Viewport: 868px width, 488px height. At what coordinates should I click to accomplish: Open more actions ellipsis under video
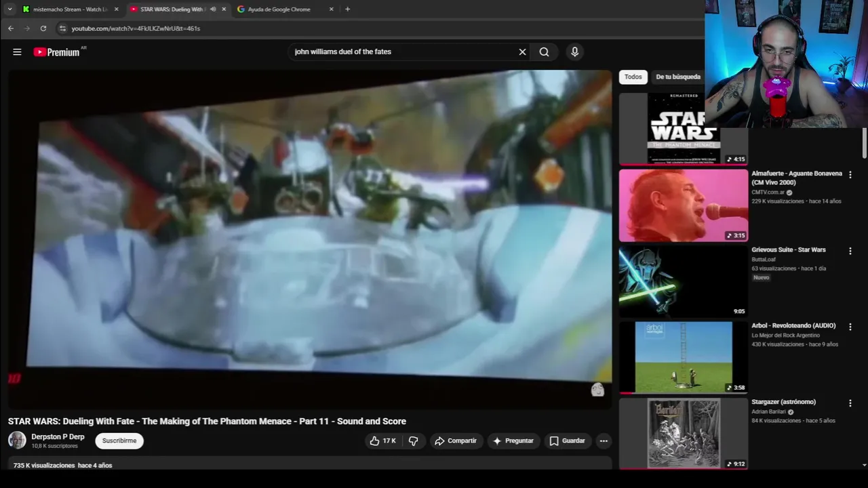point(604,441)
